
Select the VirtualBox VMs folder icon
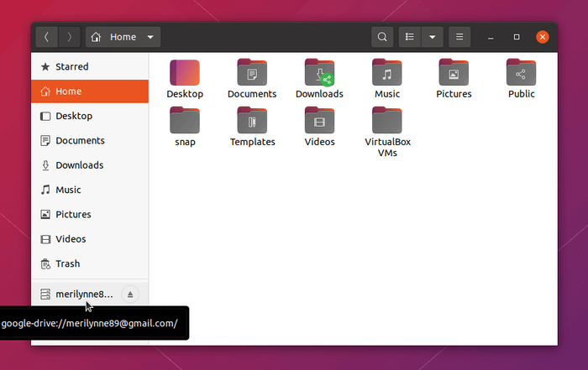(387, 121)
